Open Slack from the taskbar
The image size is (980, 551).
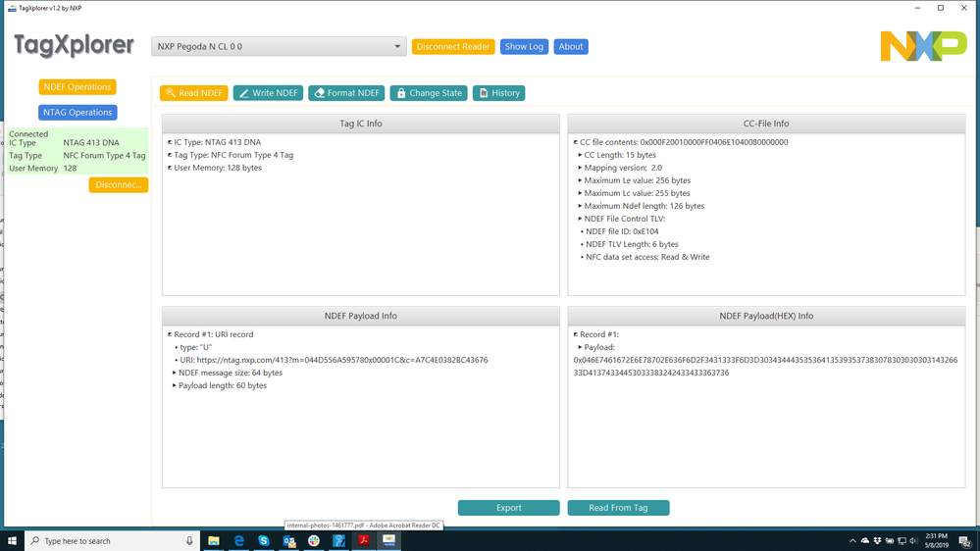coord(314,541)
